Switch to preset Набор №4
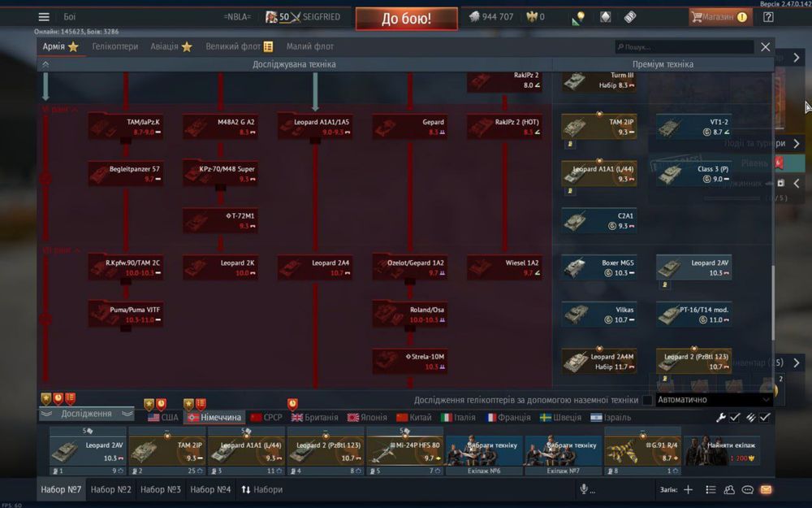Image resolution: width=812 pixels, height=508 pixels. pyautogui.click(x=210, y=489)
